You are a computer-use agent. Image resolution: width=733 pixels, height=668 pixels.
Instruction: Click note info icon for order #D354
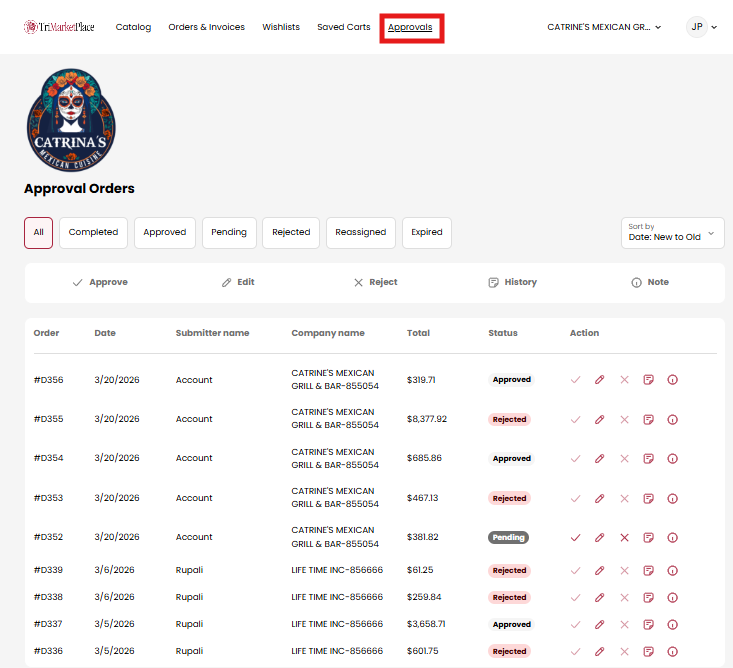coord(672,458)
